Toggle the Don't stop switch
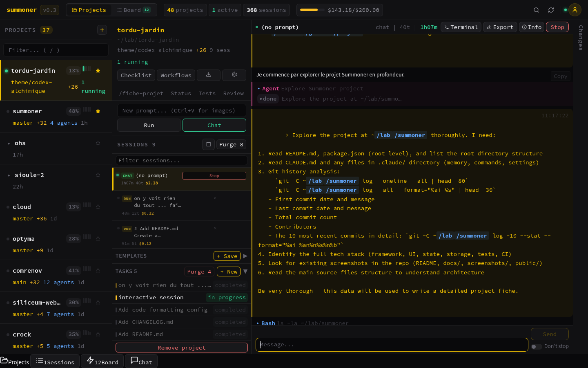This screenshot has width=588, height=368. pyautogui.click(x=536, y=346)
